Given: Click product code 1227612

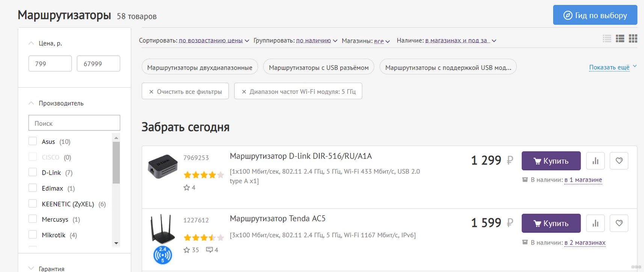Looking at the screenshot, I should (x=196, y=220).
